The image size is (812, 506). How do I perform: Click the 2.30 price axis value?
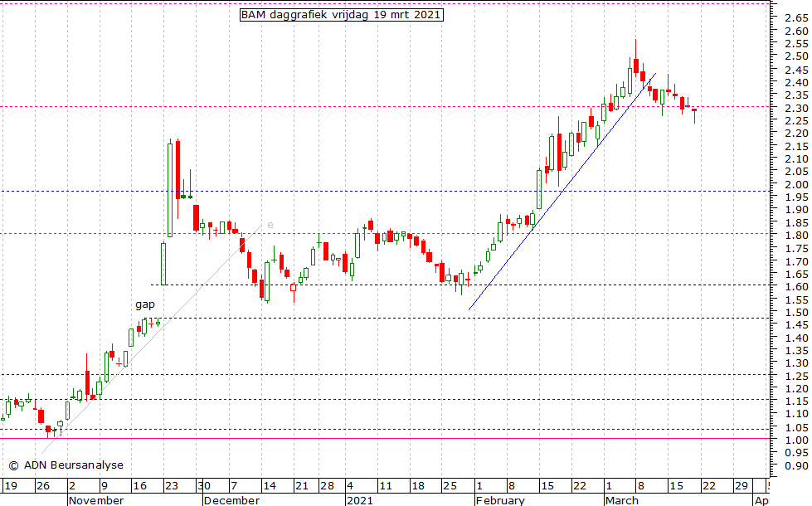[x=796, y=108]
